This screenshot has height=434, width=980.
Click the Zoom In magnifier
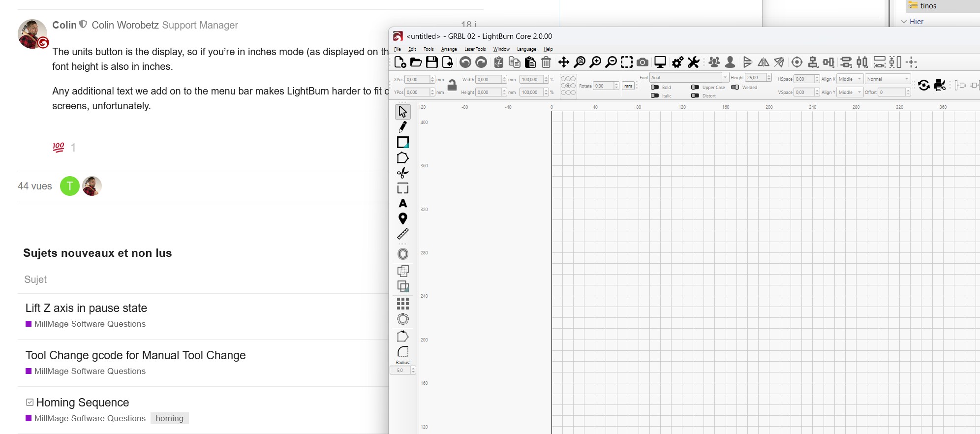point(595,62)
